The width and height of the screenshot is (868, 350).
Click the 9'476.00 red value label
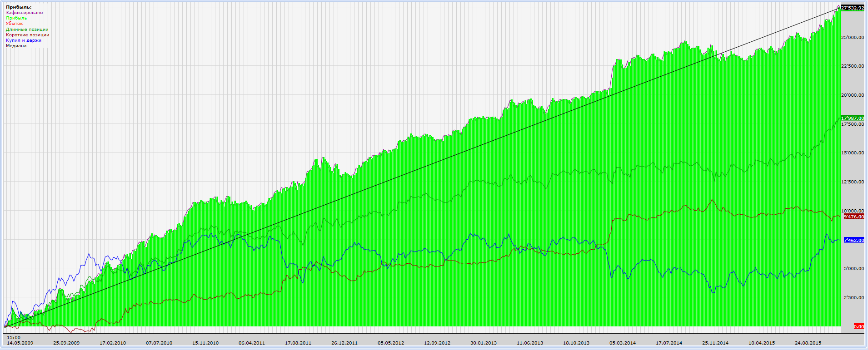tap(853, 217)
